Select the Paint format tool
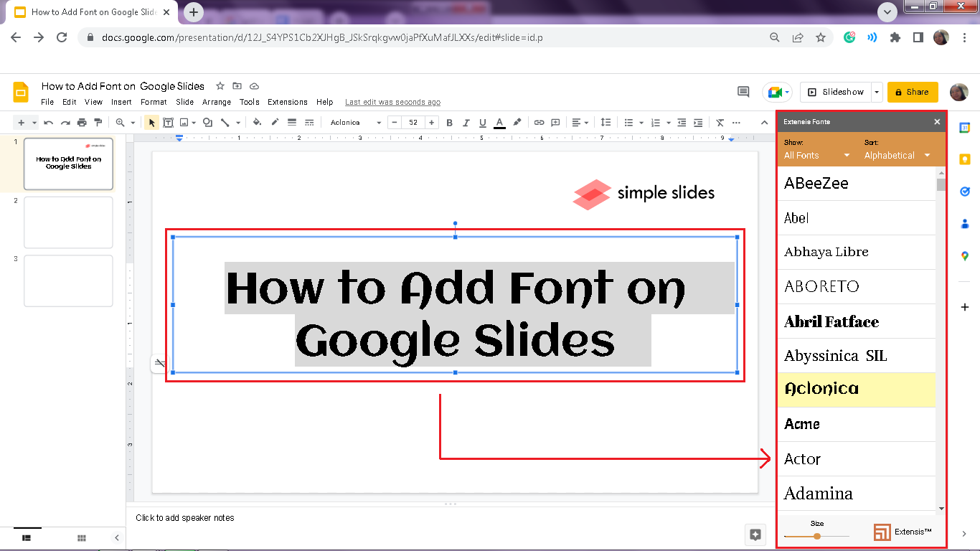980x551 pixels. click(98, 122)
